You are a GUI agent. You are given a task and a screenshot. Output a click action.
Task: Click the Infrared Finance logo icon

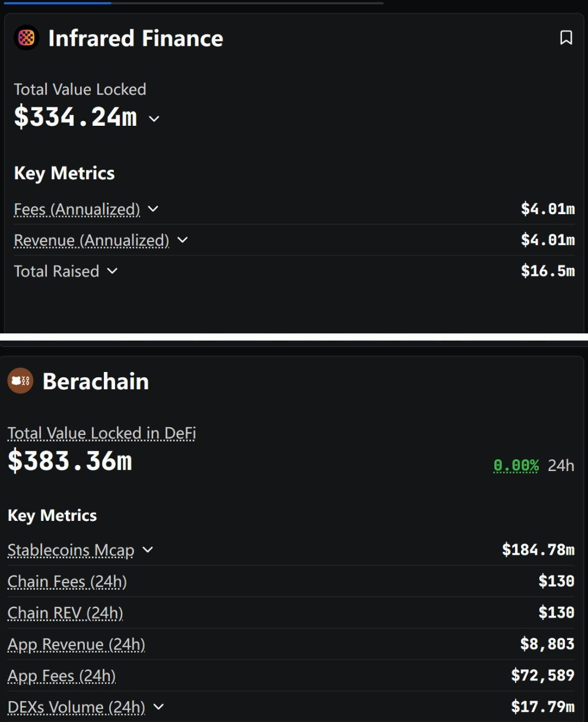tap(26, 38)
